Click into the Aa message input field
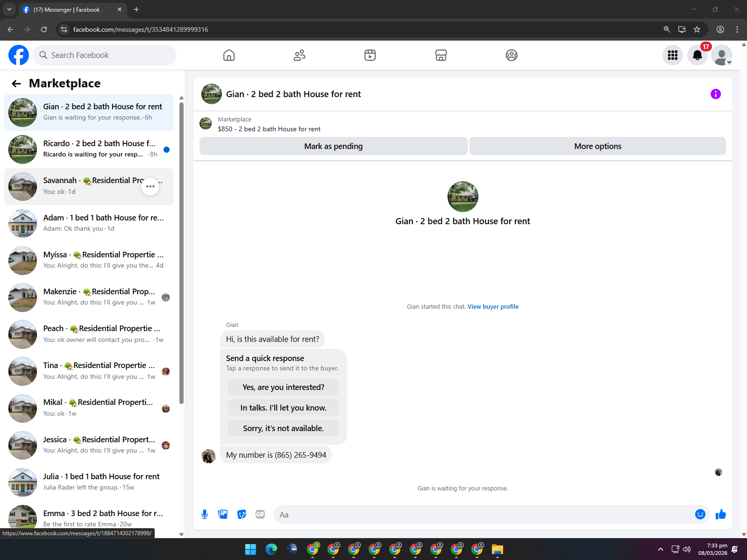Viewport: 747px width, 560px height. pos(484,514)
